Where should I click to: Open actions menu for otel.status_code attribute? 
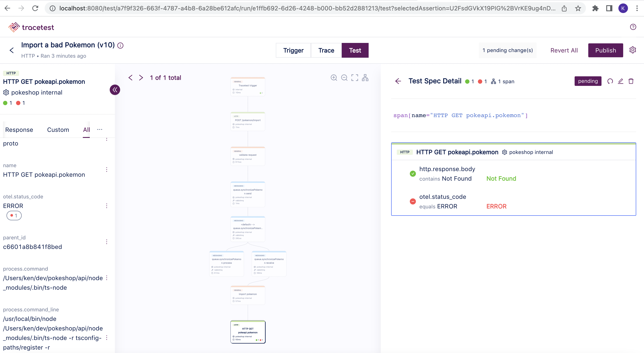[107, 206]
